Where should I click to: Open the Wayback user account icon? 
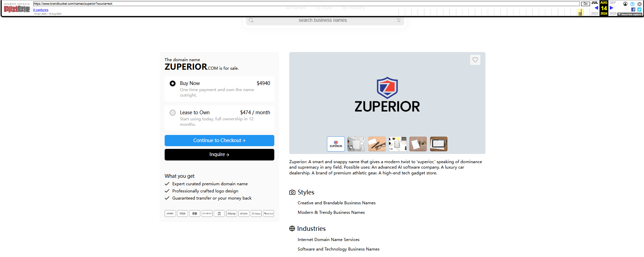point(625,4)
